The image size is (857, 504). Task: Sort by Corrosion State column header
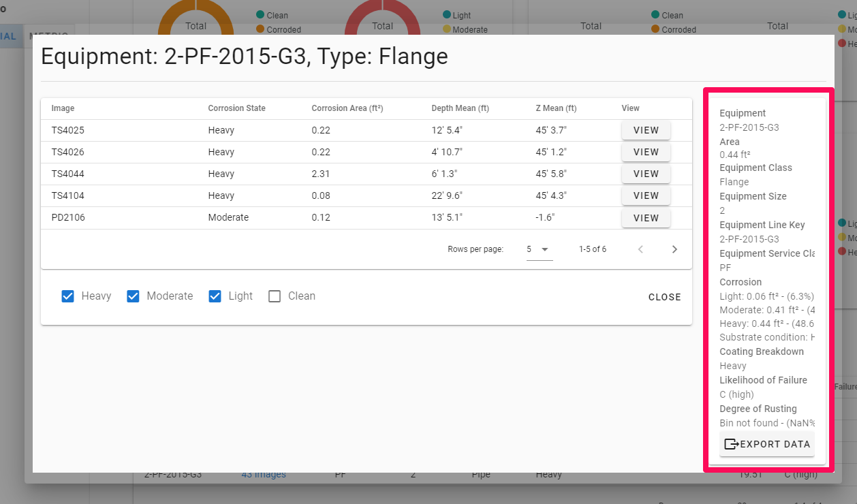click(x=236, y=108)
